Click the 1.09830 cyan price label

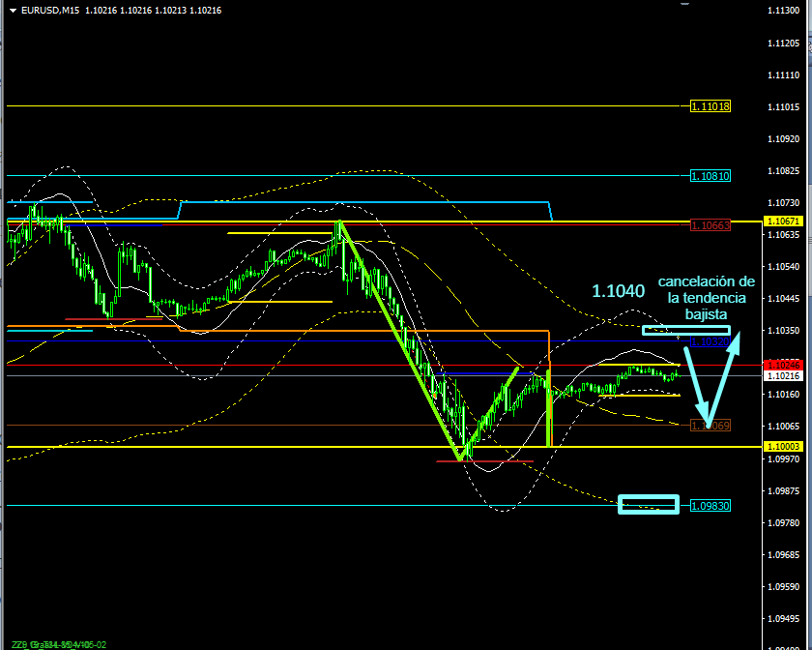(x=710, y=506)
